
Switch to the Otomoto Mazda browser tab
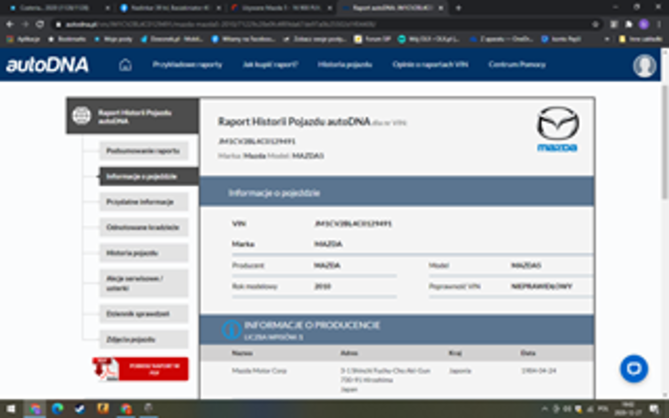click(282, 8)
